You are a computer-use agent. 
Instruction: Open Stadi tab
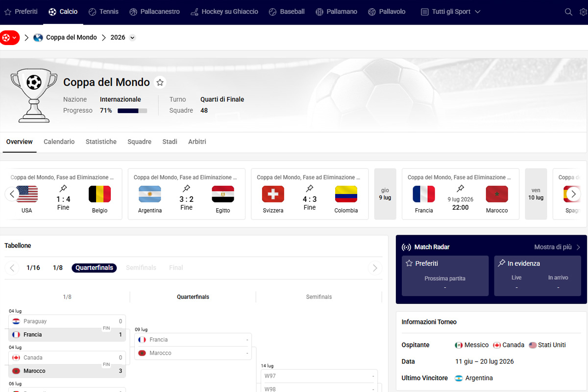tap(170, 142)
